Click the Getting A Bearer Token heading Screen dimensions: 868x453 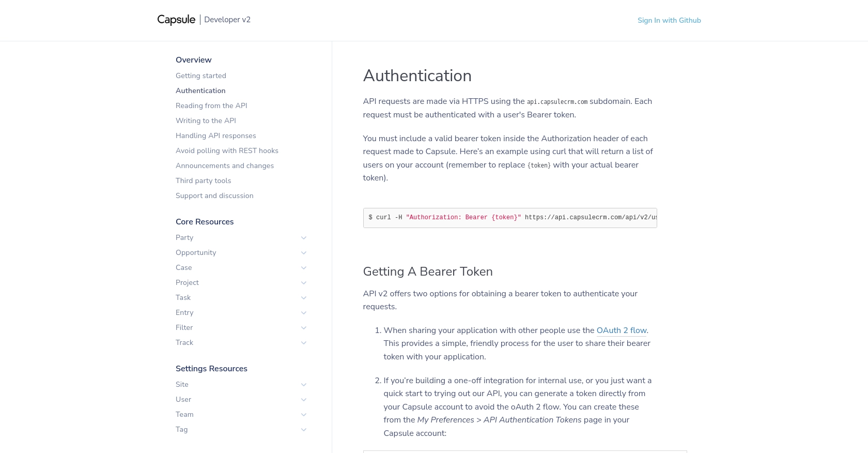428,271
